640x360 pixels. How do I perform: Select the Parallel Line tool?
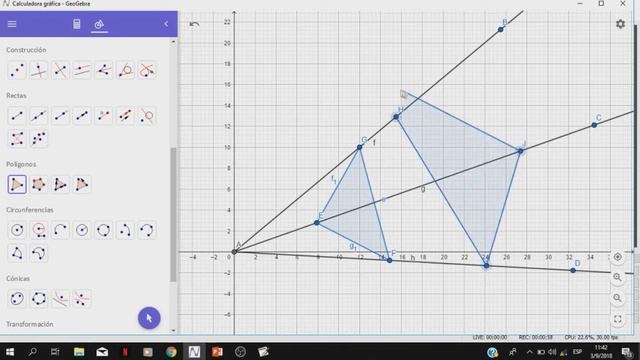click(82, 70)
